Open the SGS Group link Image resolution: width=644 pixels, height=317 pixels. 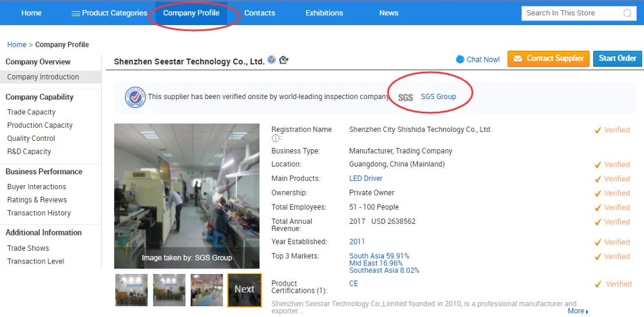[438, 97]
